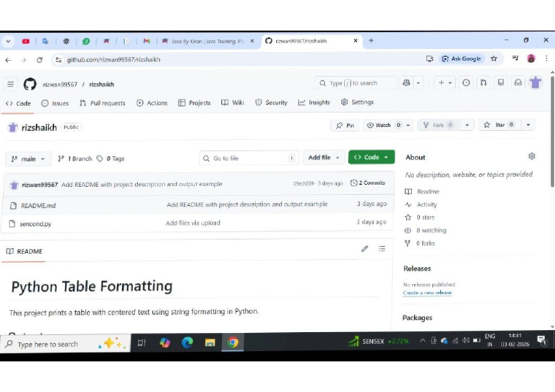Expand the Watch options dropdown arrow
This screenshot has width=555, height=392.
pyautogui.click(x=408, y=125)
